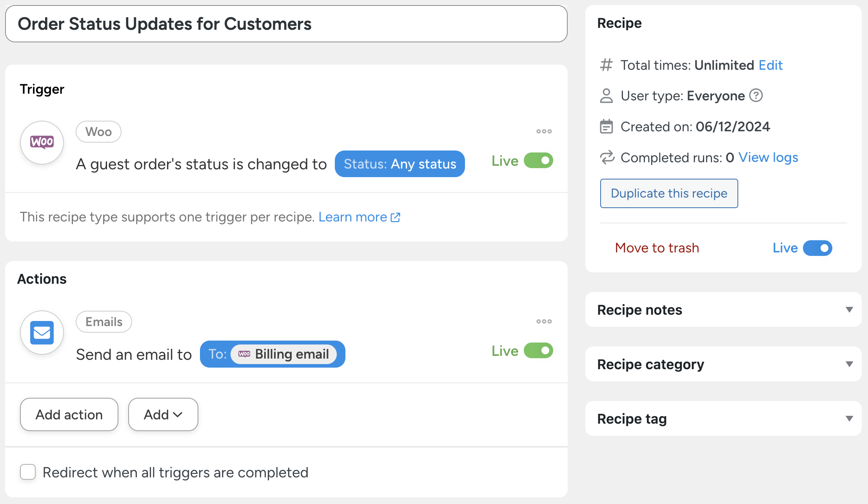Disable the email action Live switch
The height and width of the screenshot is (504, 868).
point(538,351)
